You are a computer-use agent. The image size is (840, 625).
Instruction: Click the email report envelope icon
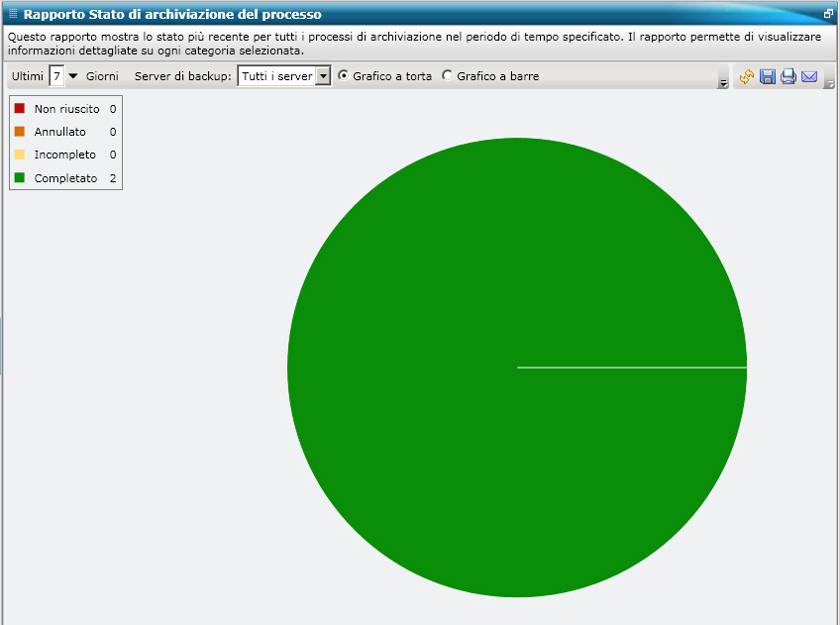tap(809, 76)
